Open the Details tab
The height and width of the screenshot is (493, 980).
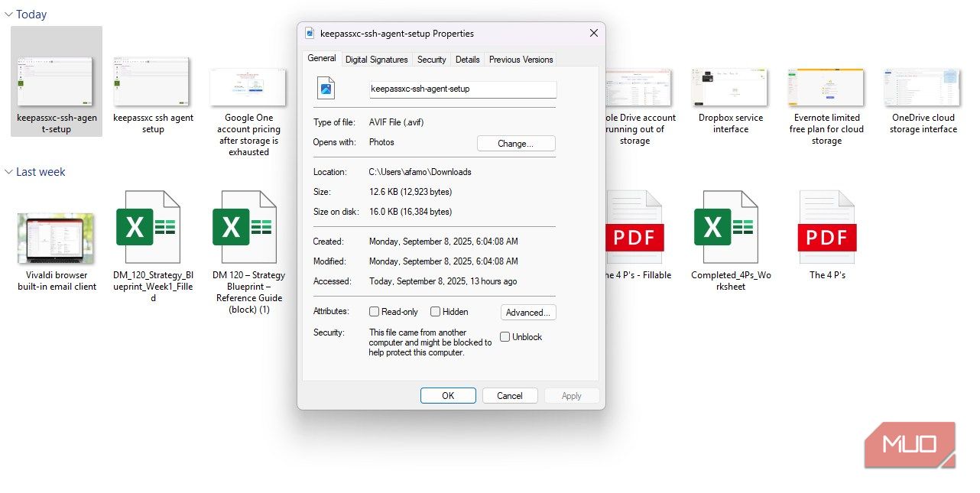(x=468, y=60)
